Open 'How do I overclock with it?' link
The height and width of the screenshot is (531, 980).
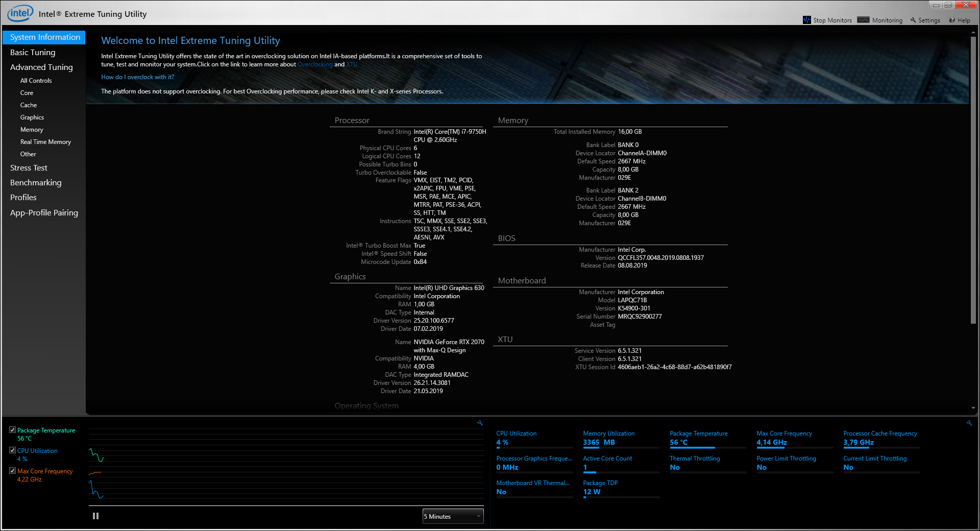(138, 77)
